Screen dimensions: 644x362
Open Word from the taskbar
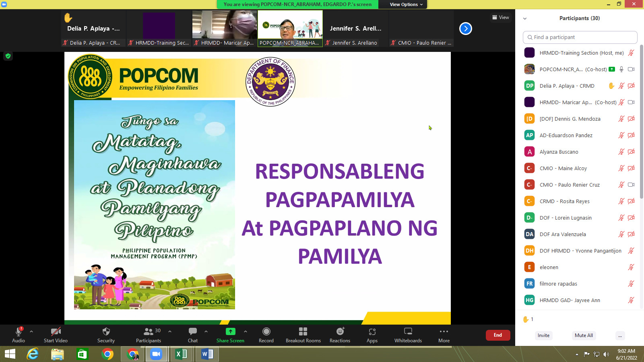[207, 354]
